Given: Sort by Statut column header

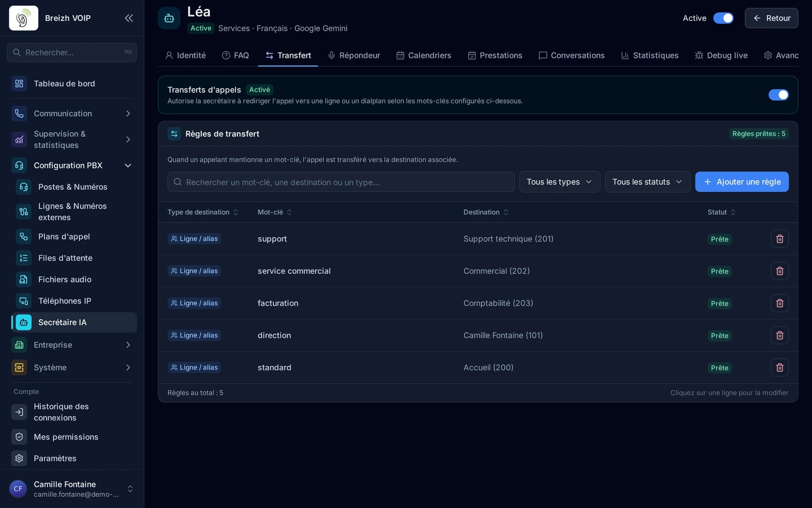Looking at the screenshot, I should click(x=721, y=212).
